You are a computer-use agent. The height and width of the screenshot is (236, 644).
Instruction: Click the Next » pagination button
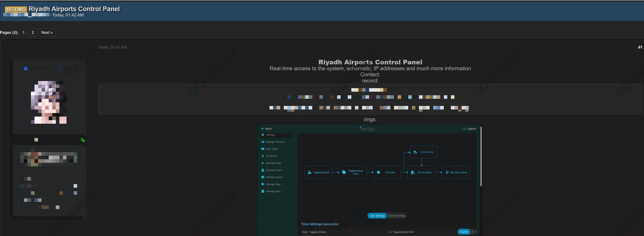pos(47,32)
